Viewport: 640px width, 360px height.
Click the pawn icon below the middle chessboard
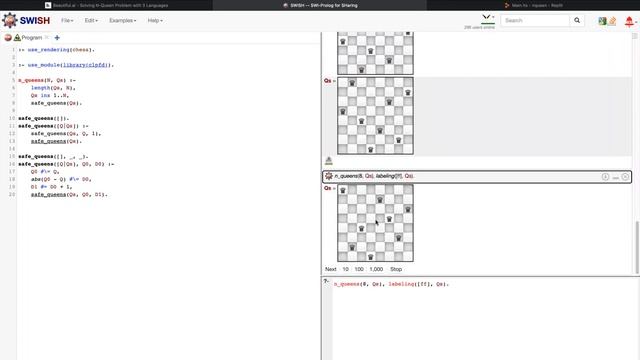[329, 160]
